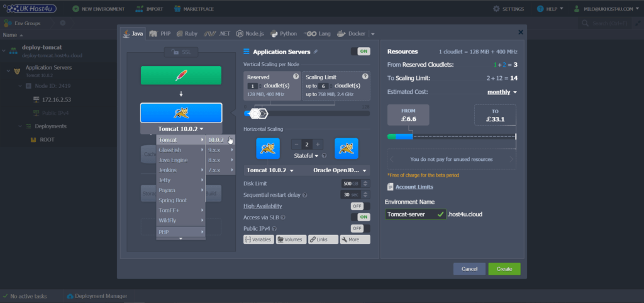This screenshot has width=644, height=303.
Task: Open the Account Limits link
Action: tap(414, 187)
